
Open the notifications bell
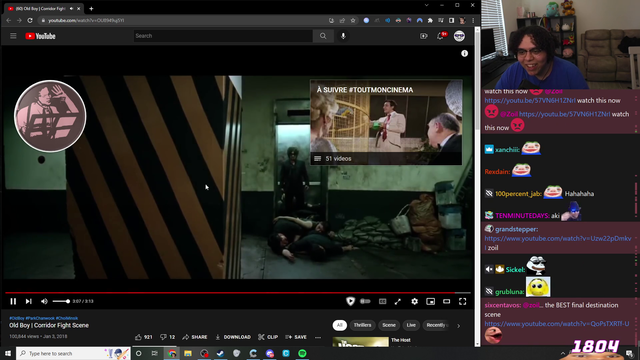pyautogui.click(x=441, y=36)
